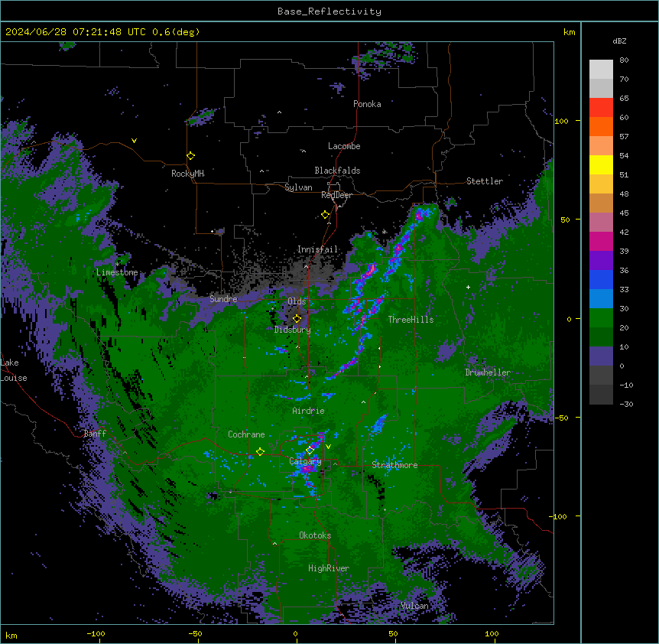
Task: Click the -50 tick on the right km axis
Action: click(561, 418)
